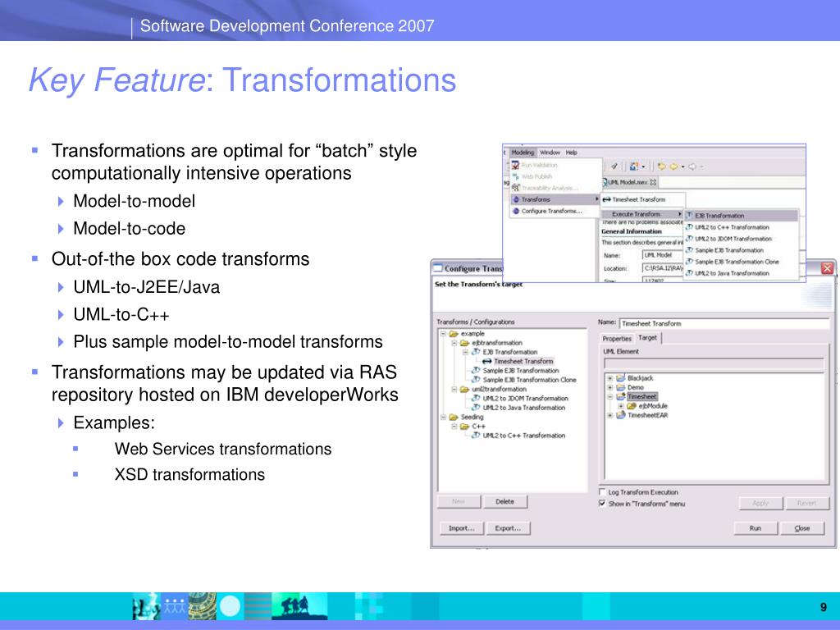The width and height of the screenshot is (840, 630).
Task: Click the Blackjack project folder icon
Action: click(621, 377)
